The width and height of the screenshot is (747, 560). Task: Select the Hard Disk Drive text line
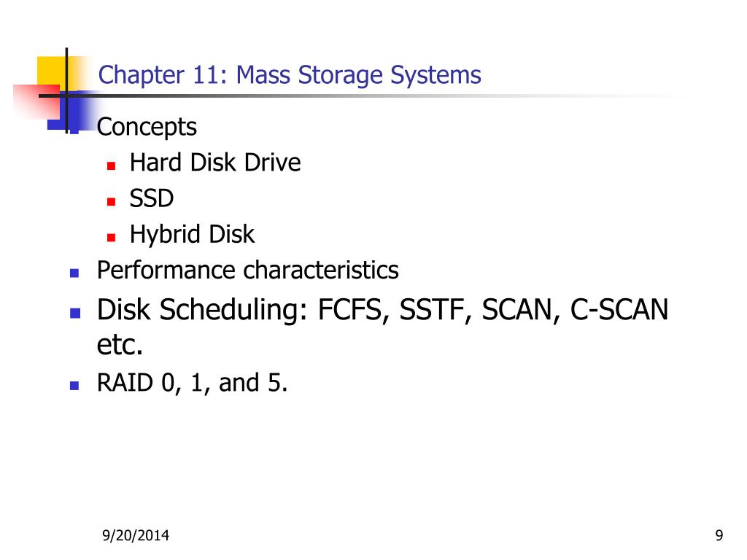point(215,163)
